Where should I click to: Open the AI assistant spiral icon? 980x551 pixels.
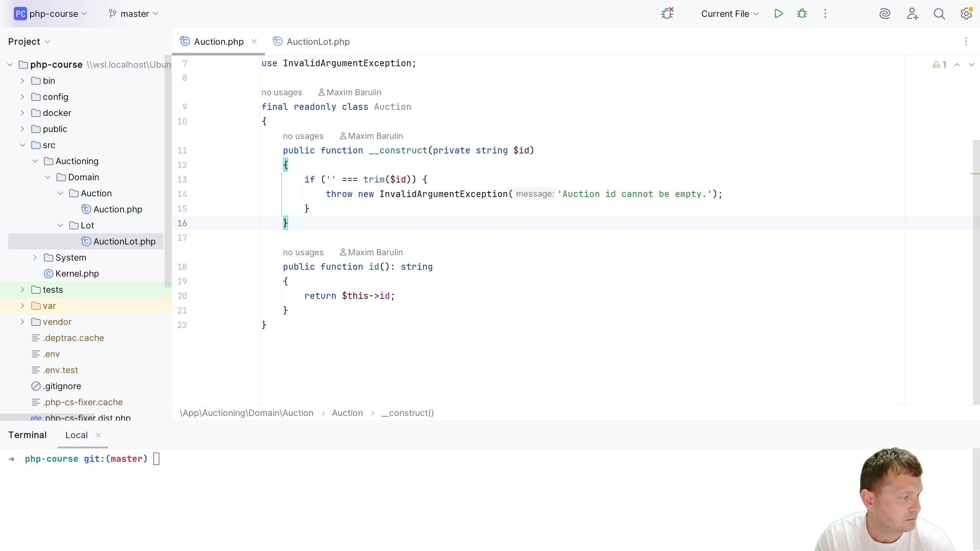(885, 14)
